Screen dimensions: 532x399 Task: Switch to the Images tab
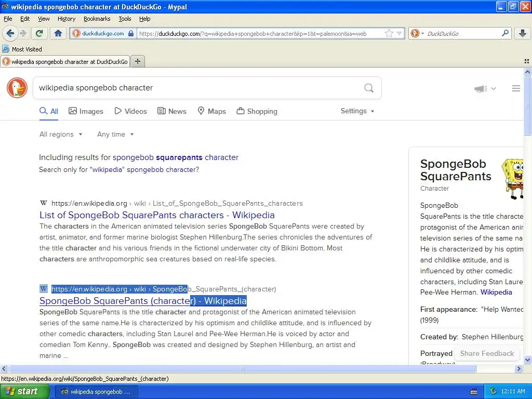[86, 111]
